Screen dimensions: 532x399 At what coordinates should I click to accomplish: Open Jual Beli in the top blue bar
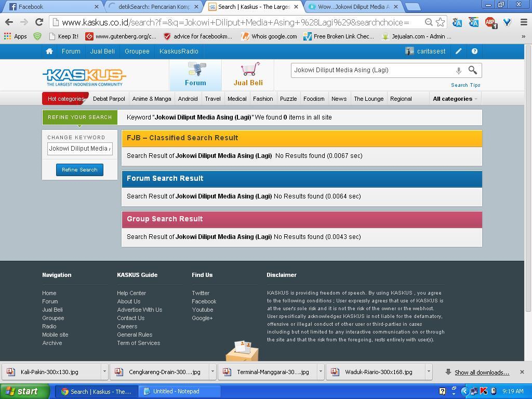pyautogui.click(x=102, y=51)
